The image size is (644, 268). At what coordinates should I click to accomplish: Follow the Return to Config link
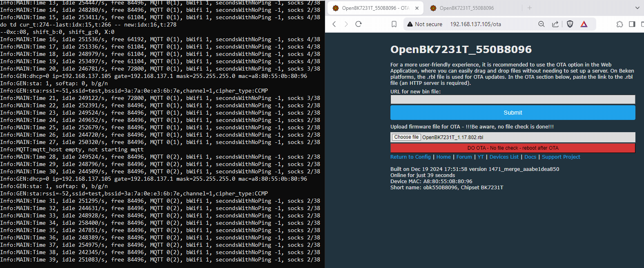[x=410, y=157]
